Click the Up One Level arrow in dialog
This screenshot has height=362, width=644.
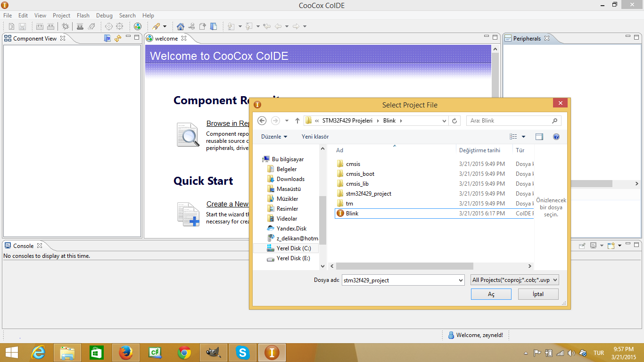click(297, 121)
